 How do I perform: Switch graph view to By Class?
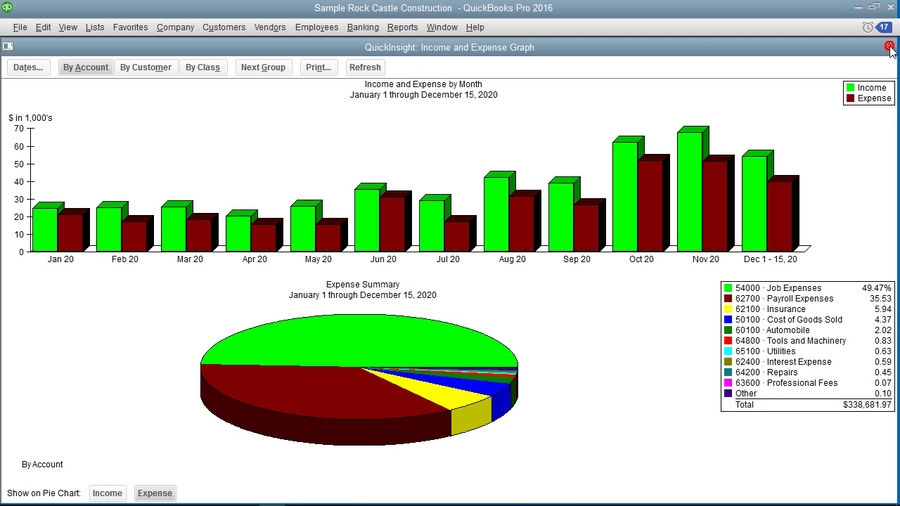[202, 68]
